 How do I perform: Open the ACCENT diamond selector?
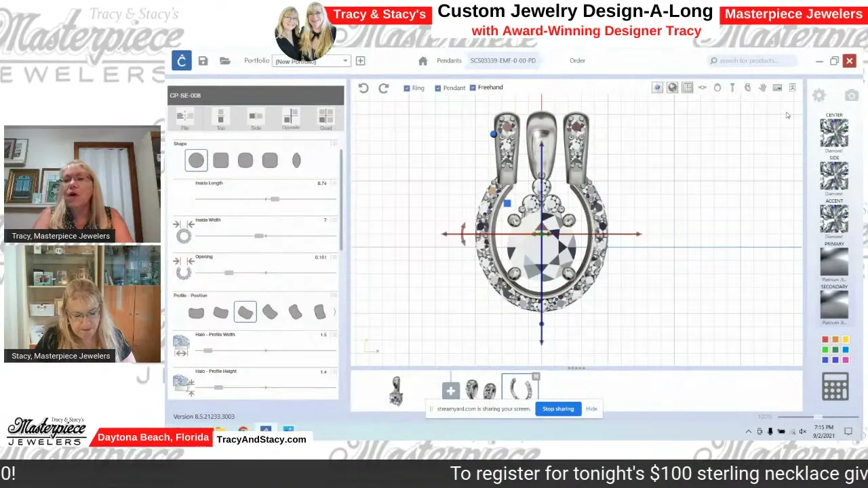tap(834, 218)
